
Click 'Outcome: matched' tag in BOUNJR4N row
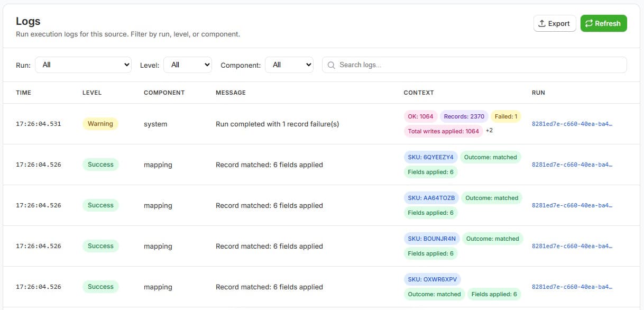493,239
